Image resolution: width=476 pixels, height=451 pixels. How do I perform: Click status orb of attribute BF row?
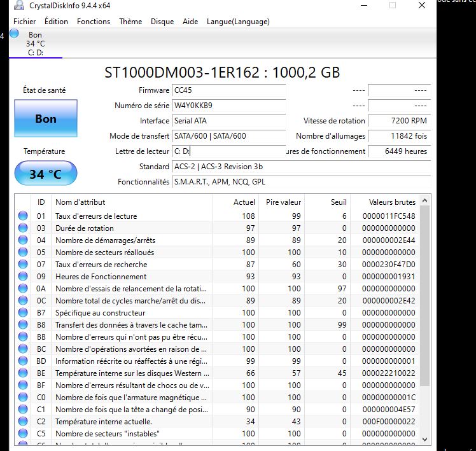23,385
